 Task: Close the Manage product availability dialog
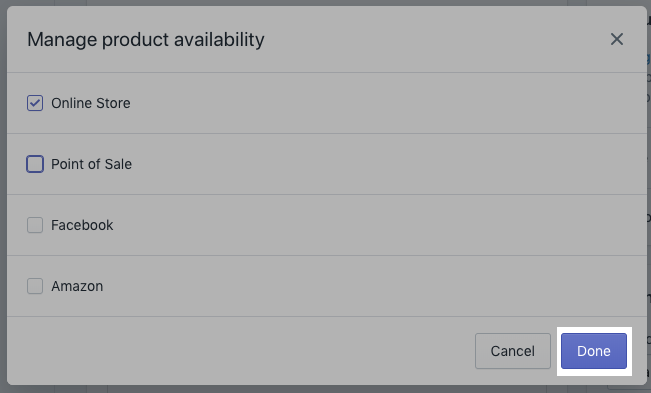tap(617, 39)
